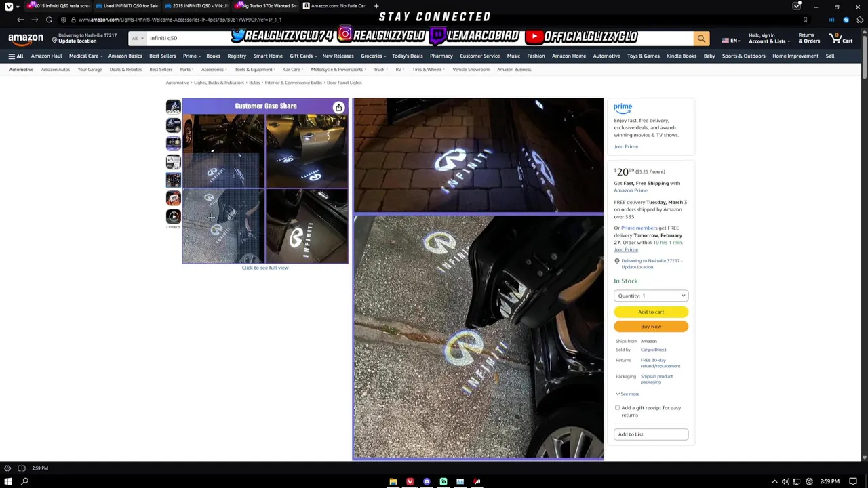Open Customer Service nav item
868x488 pixels.
pyautogui.click(x=479, y=56)
